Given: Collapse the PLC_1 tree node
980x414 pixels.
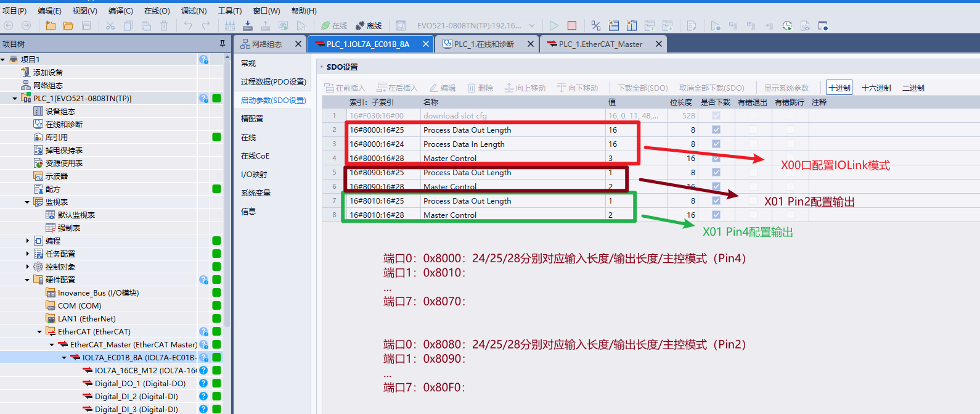Looking at the screenshot, I should coord(15,98).
